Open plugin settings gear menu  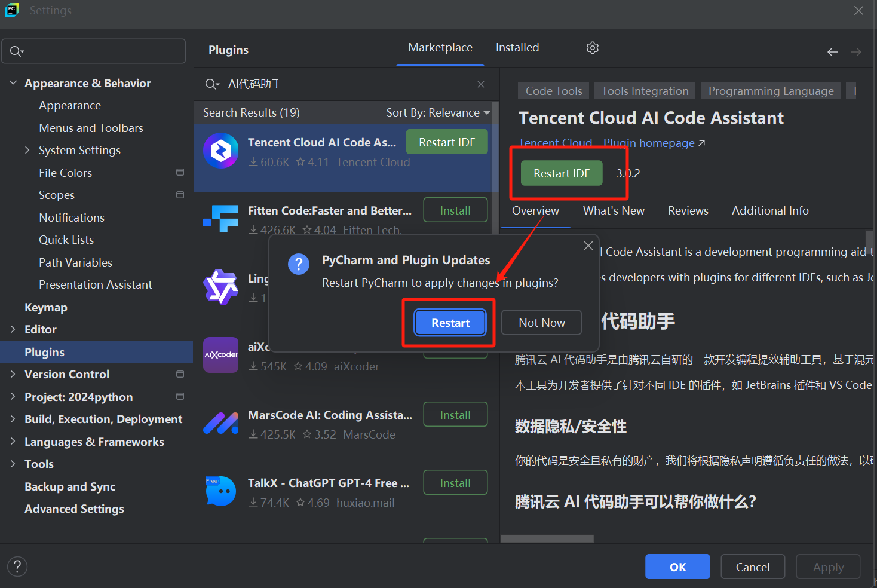(592, 48)
